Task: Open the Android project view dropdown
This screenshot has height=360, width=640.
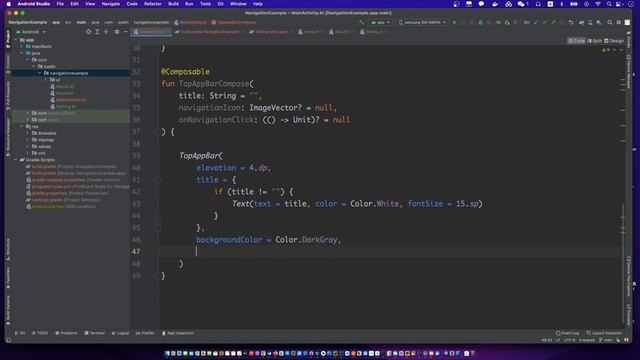Action: (31, 31)
